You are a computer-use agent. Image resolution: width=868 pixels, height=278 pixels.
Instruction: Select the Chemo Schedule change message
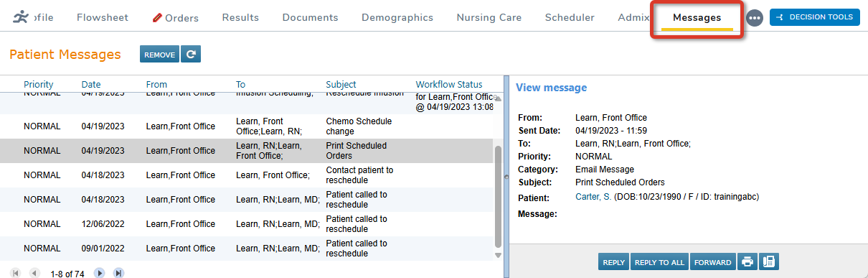coord(247,126)
